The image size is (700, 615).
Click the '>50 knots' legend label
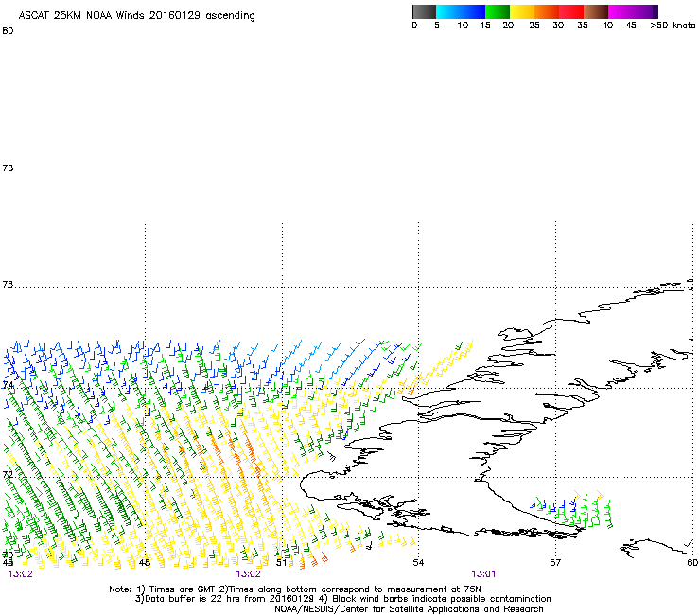tap(673, 26)
